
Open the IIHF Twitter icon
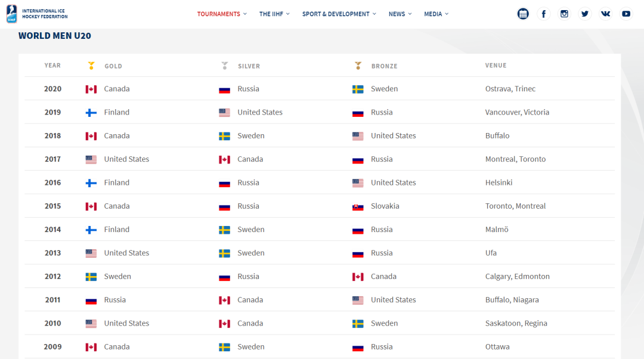pos(584,14)
